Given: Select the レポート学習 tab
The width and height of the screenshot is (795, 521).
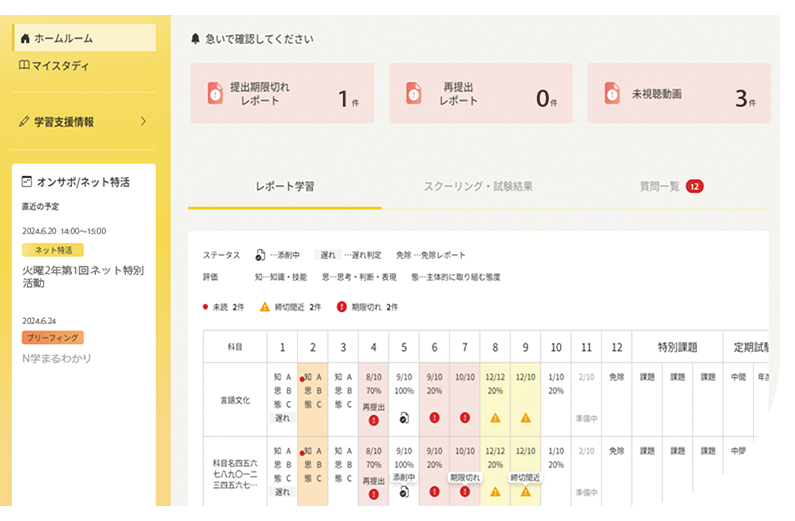Looking at the screenshot, I should click(x=285, y=186).
